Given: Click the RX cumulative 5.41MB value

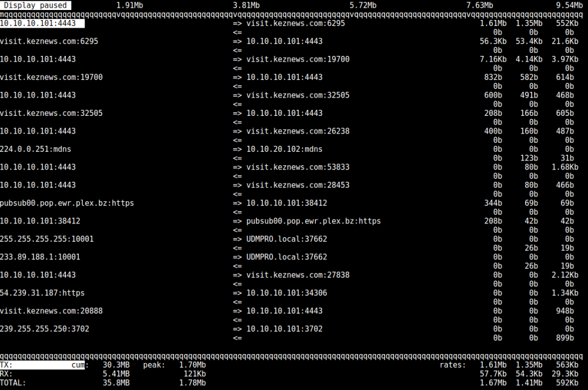Looking at the screenshot, I should click(x=116, y=374).
